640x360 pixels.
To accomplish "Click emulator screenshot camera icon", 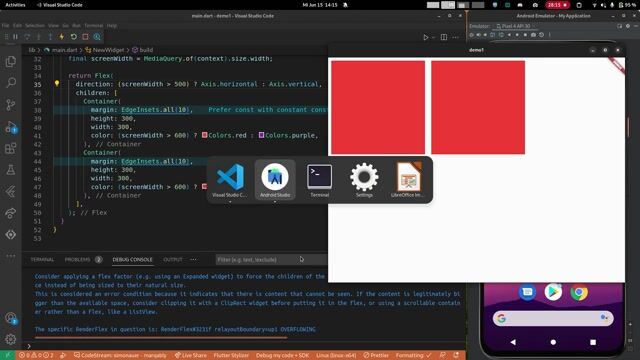I will coord(533,35).
